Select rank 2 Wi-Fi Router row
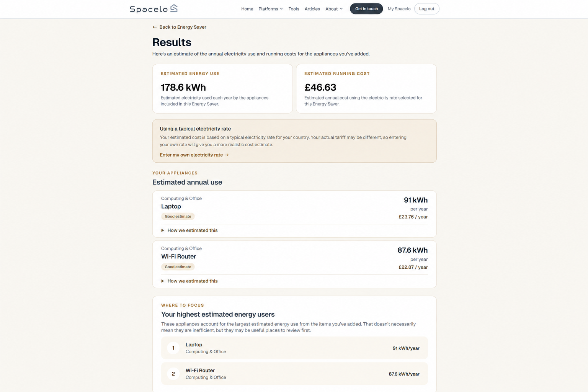This screenshot has height=392, width=588. click(294, 374)
